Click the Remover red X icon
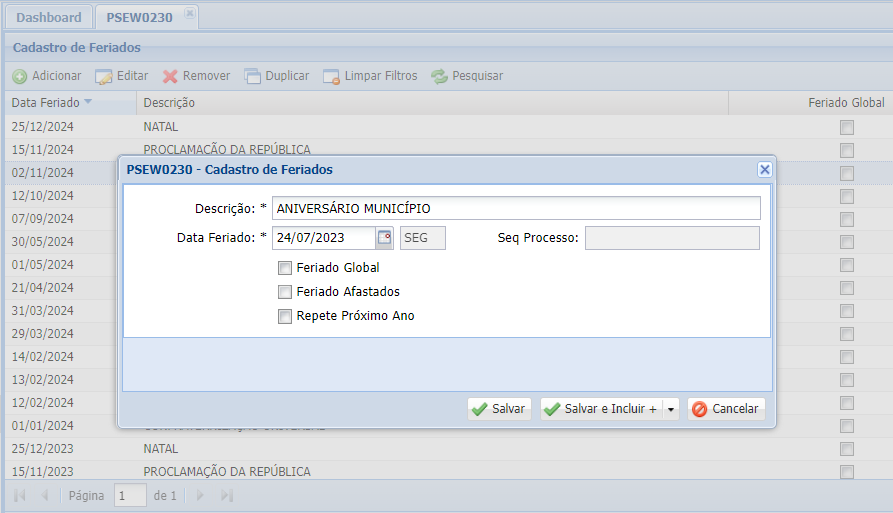Screen dimensions: 893x513 170,76
